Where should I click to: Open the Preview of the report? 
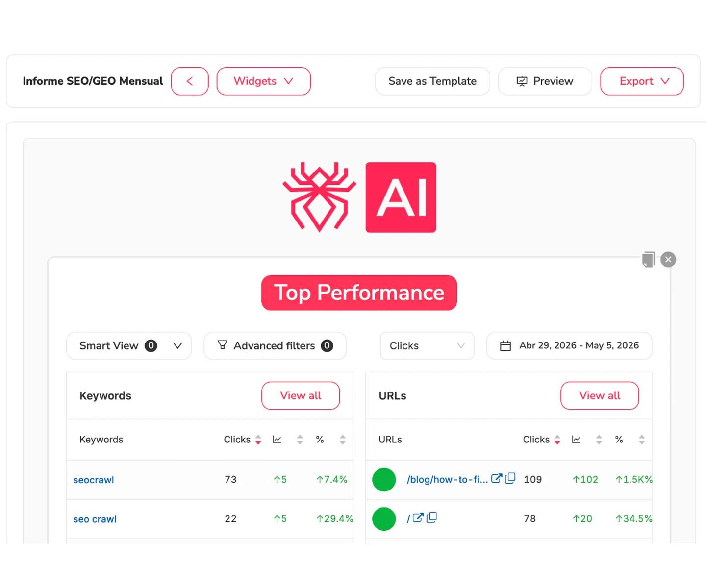545,81
